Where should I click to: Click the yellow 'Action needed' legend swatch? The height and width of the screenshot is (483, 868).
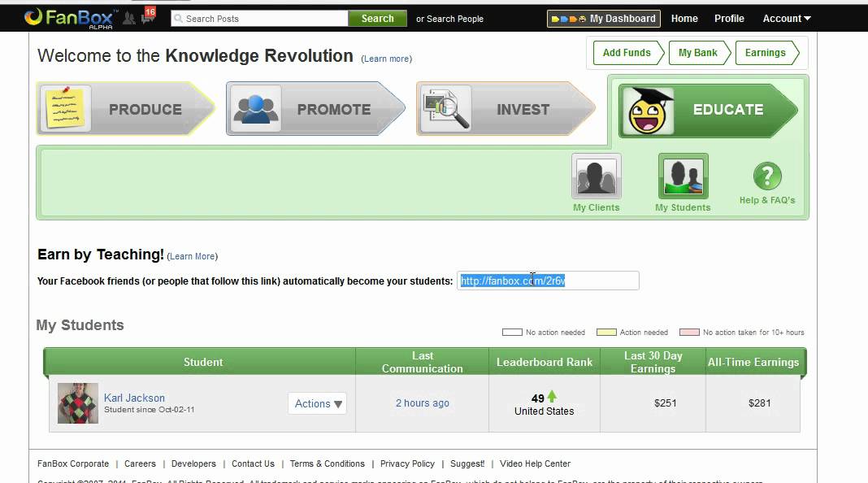(606, 333)
